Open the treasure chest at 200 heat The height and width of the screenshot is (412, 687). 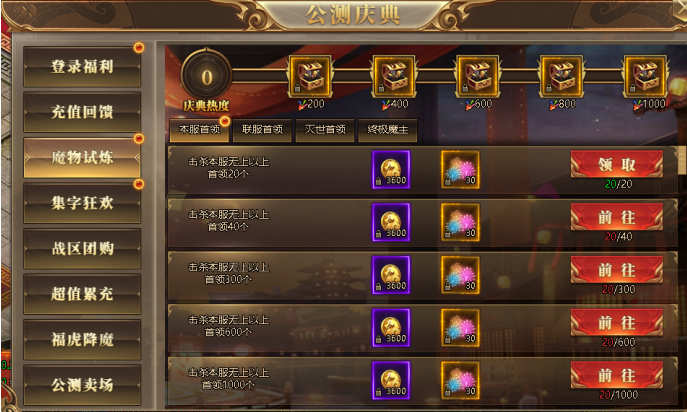(x=310, y=76)
